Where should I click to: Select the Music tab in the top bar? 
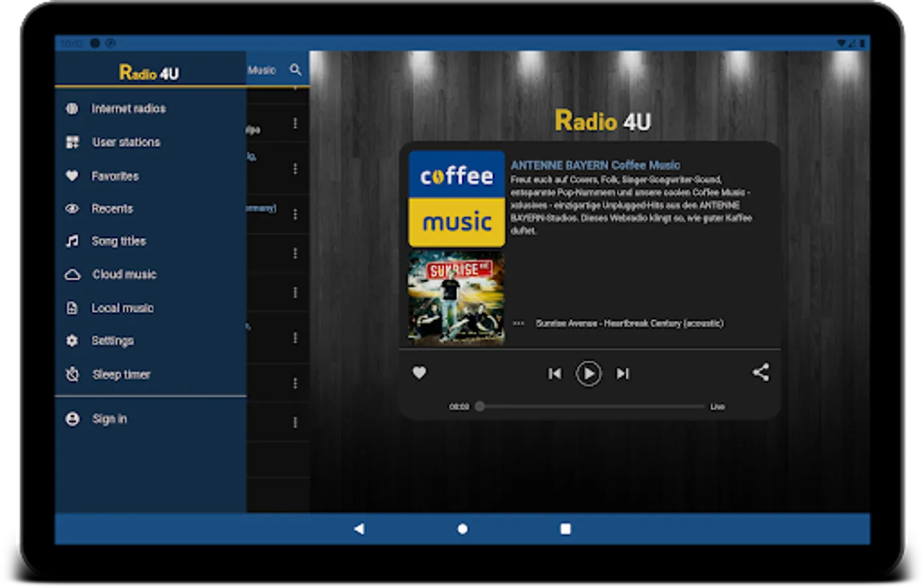tap(262, 70)
